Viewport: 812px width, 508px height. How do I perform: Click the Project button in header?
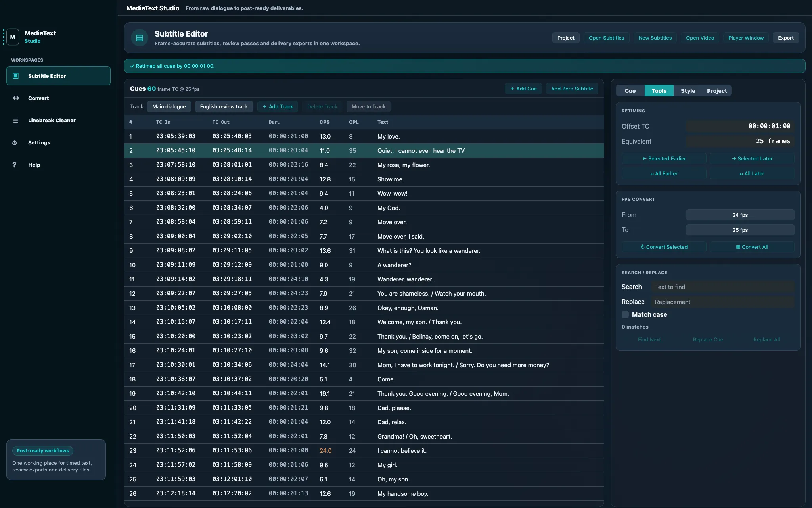click(x=566, y=38)
